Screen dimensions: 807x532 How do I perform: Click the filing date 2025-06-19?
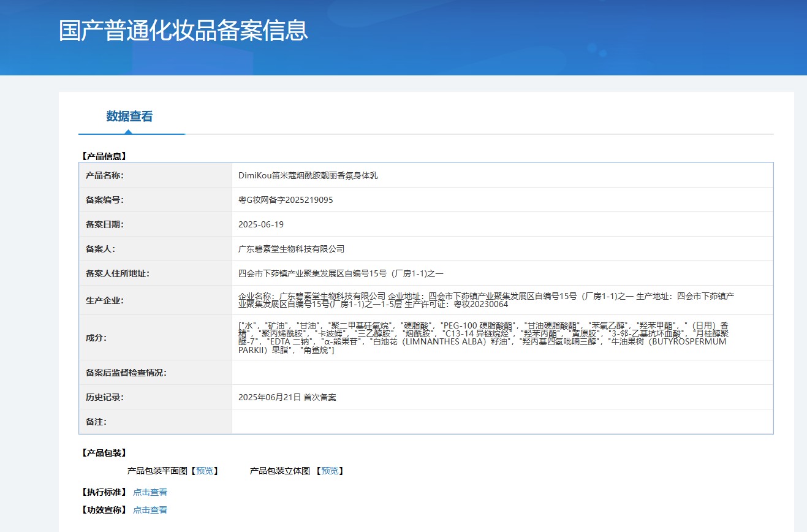coord(261,224)
